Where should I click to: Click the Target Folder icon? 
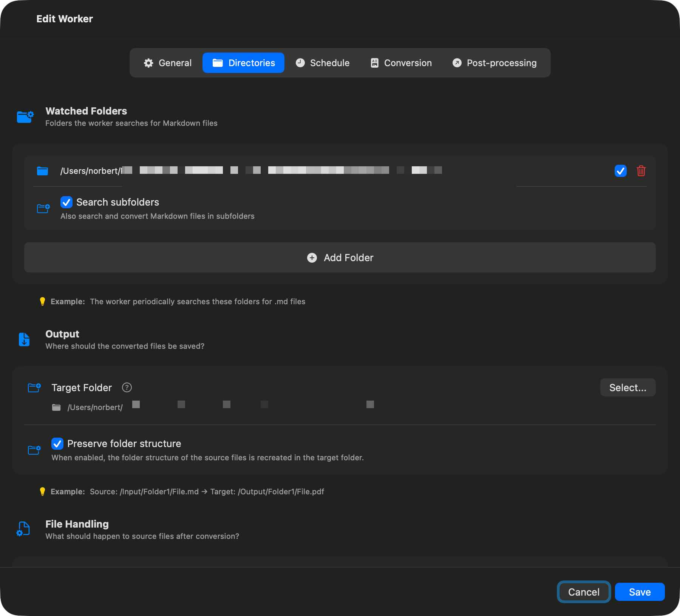tap(34, 388)
